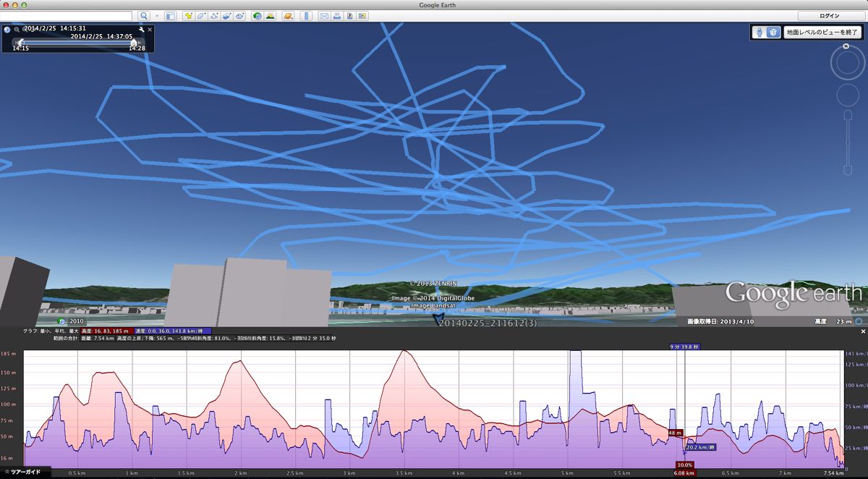Click the N north compass marker
This screenshot has height=479, width=868.
[846, 47]
